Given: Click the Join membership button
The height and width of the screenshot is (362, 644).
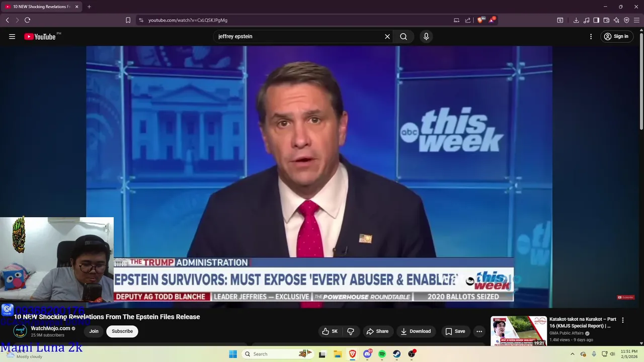Looking at the screenshot, I should click(94, 331).
